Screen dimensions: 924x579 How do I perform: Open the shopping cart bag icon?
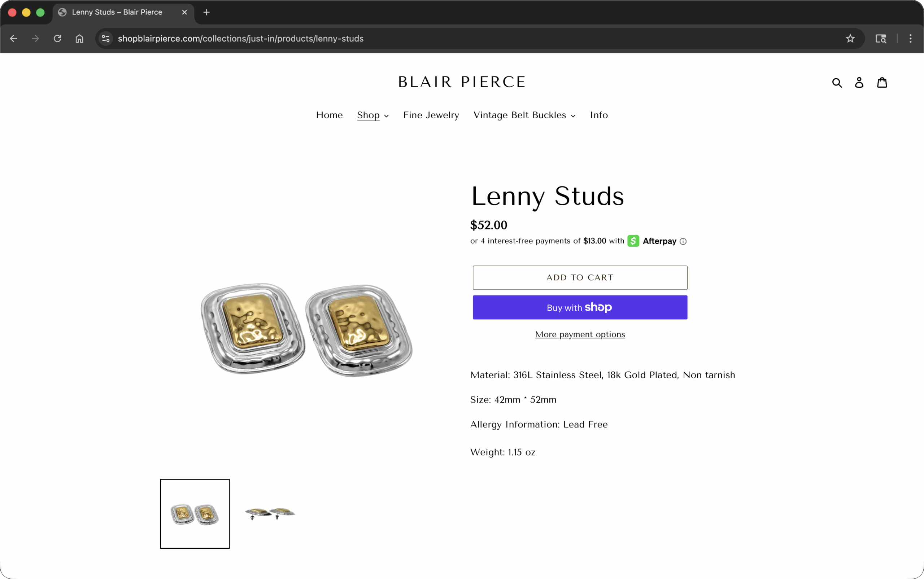coord(881,82)
